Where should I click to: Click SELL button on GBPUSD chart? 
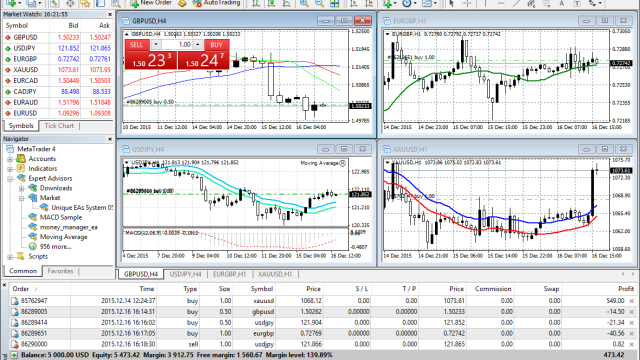(136, 45)
